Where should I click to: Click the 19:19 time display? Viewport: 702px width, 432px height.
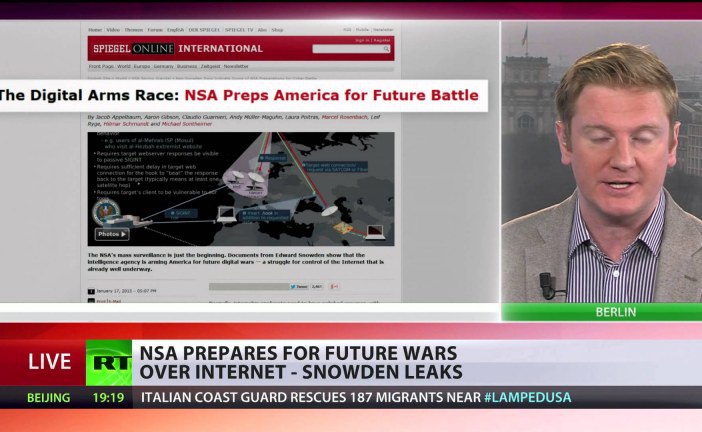(108, 398)
